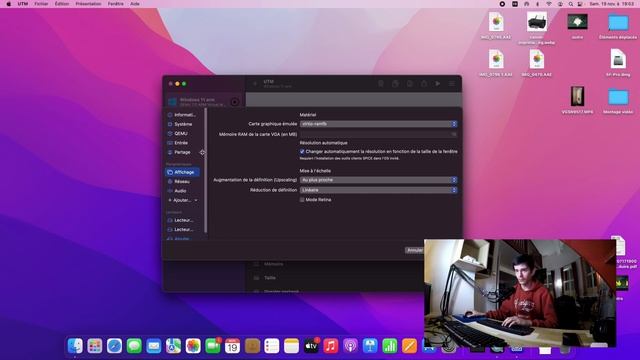The height and width of the screenshot is (360, 640).
Task: Open Maps from the Dock
Action: click(173, 346)
